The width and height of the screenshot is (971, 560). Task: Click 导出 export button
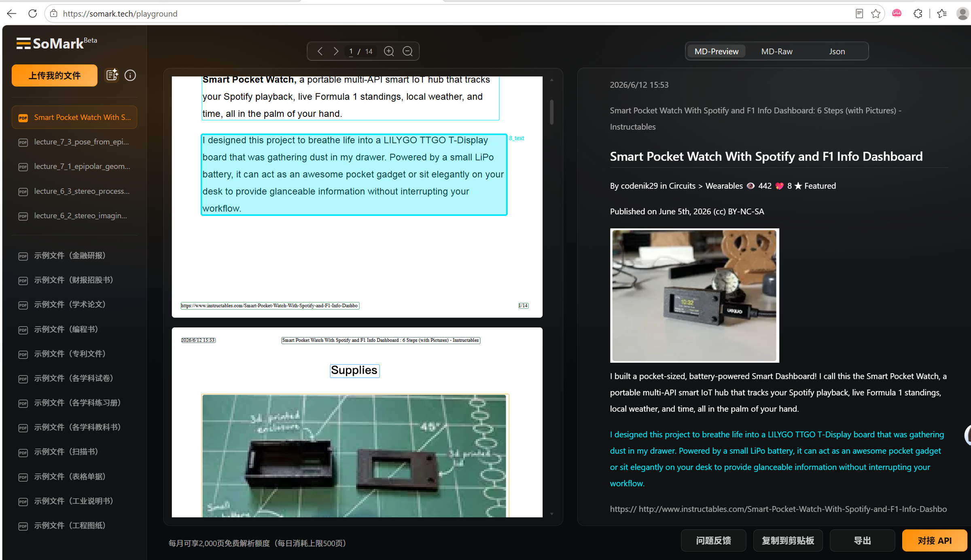[862, 541]
